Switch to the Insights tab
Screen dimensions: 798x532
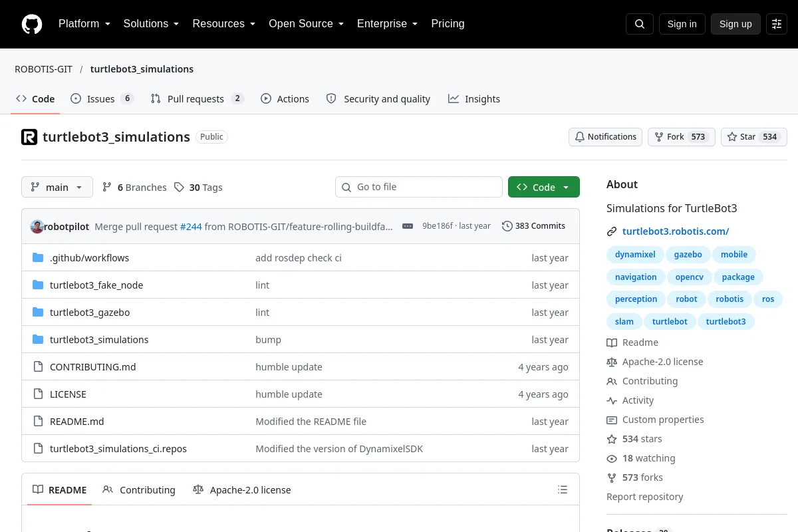474,98
